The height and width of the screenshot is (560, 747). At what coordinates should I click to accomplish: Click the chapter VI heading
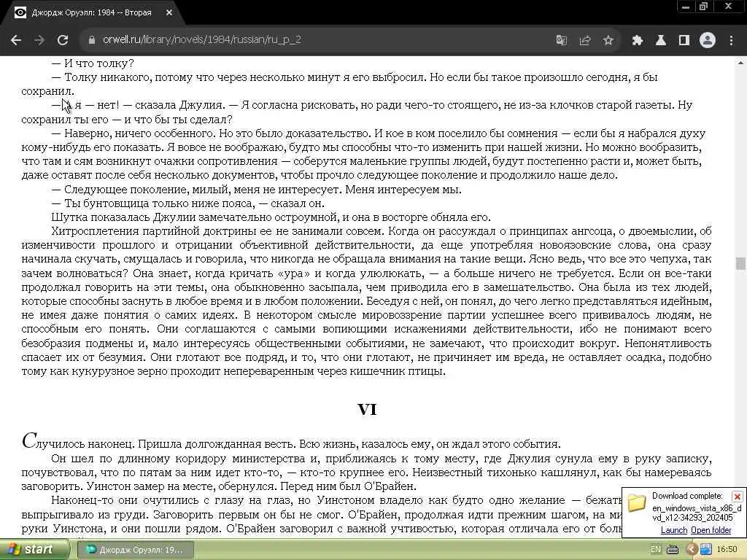tap(367, 410)
